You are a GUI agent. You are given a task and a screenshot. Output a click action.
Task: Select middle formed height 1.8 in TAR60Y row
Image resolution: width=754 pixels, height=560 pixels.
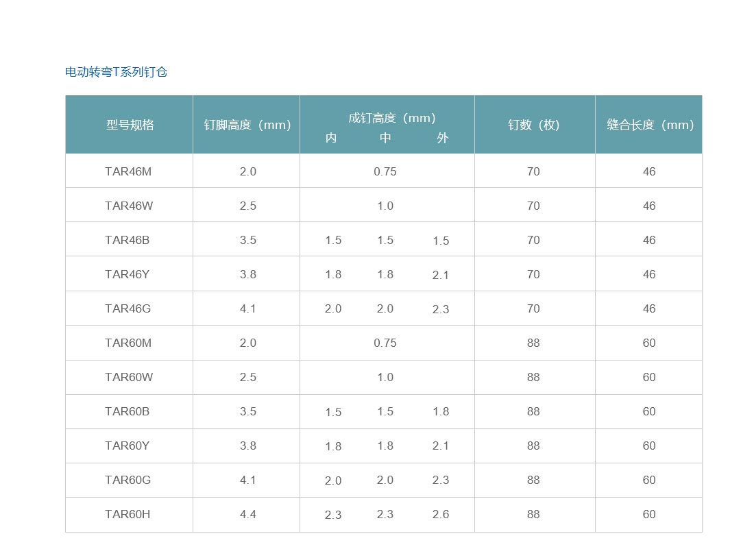(385, 446)
